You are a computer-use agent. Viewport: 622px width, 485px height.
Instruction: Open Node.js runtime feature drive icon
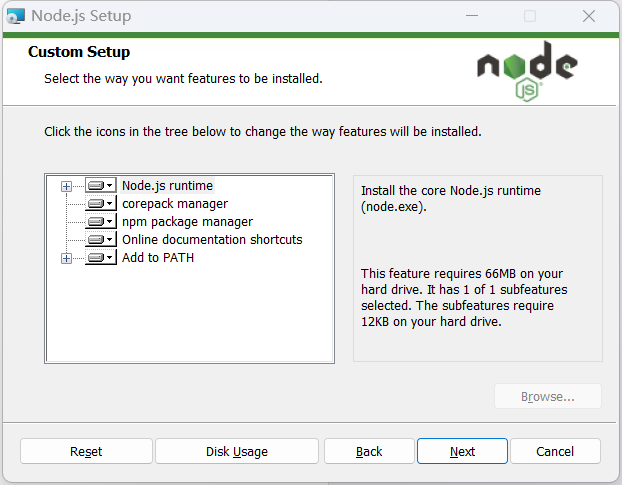pyautogui.click(x=101, y=186)
